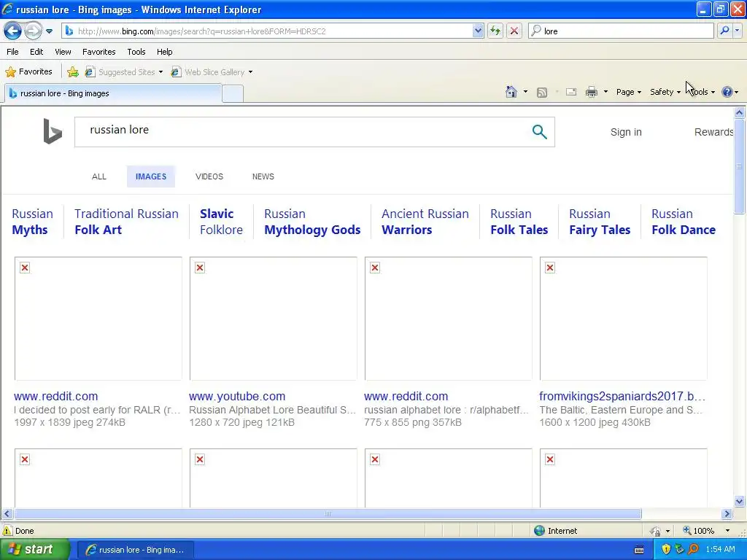Select the IMAGES tab
747x560 pixels.
[151, 176]
